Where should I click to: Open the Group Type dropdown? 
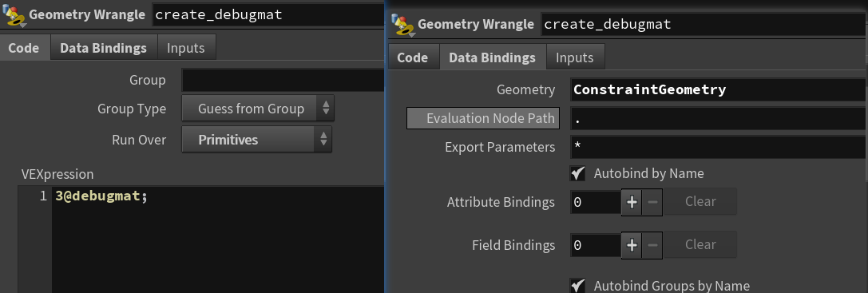point(258,109)
